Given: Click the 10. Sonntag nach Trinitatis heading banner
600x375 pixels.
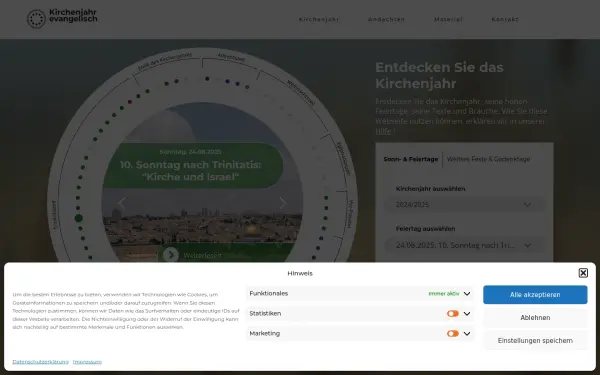Looking at the screenshot, I should tap(192, 165).
